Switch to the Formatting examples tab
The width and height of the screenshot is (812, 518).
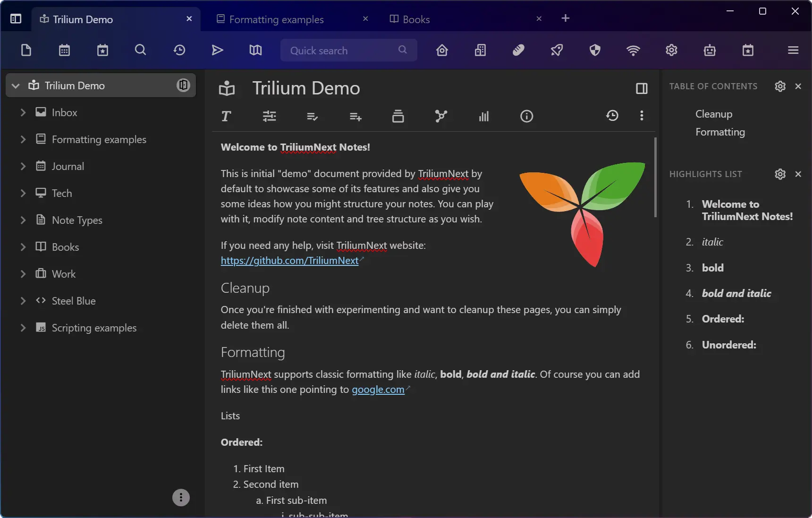pyautogui.click(x=276, y=19)
